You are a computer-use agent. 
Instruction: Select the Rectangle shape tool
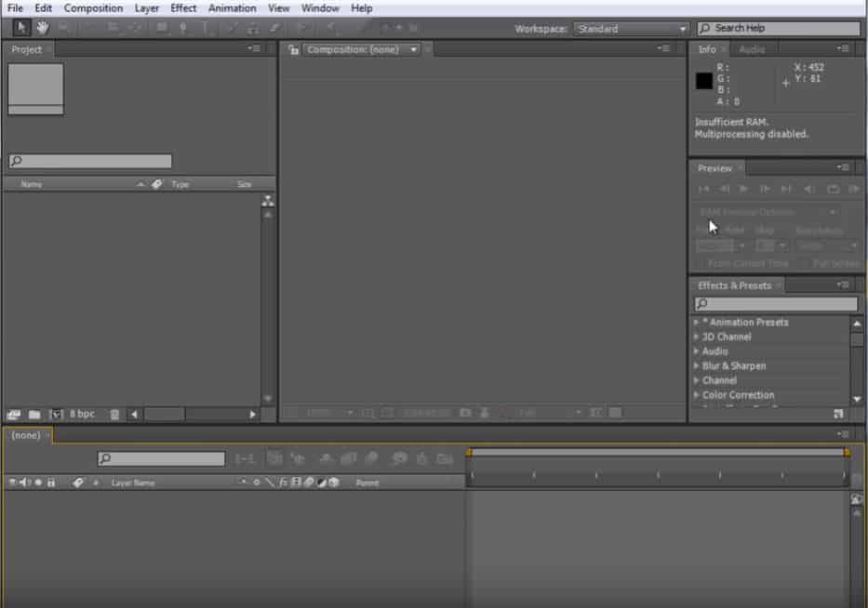(162, 28)
